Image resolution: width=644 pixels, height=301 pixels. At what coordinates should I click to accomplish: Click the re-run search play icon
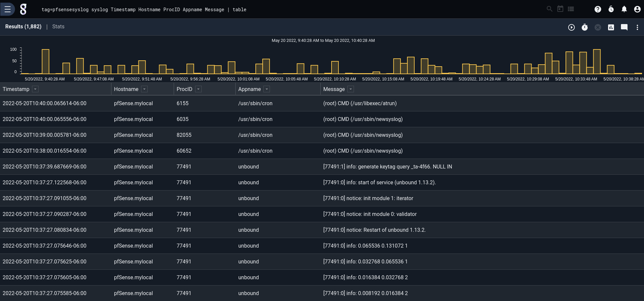tap(571, 27)
